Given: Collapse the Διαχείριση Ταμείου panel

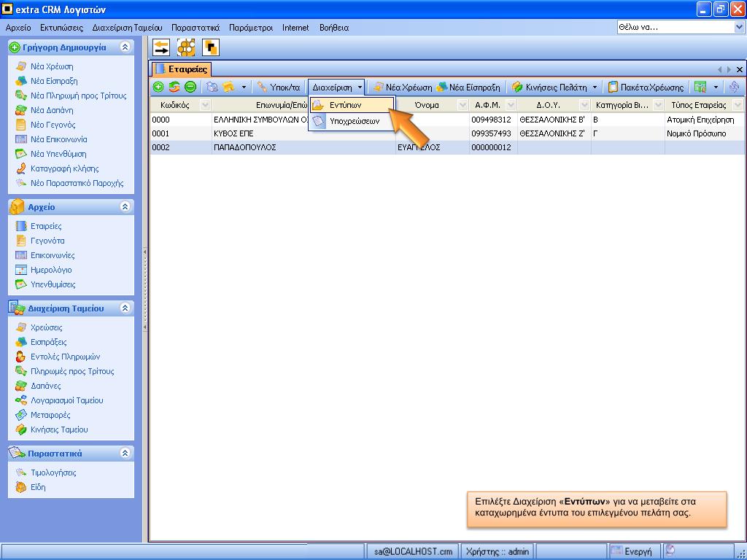Looking at the screenshot, I should point(125,308).
